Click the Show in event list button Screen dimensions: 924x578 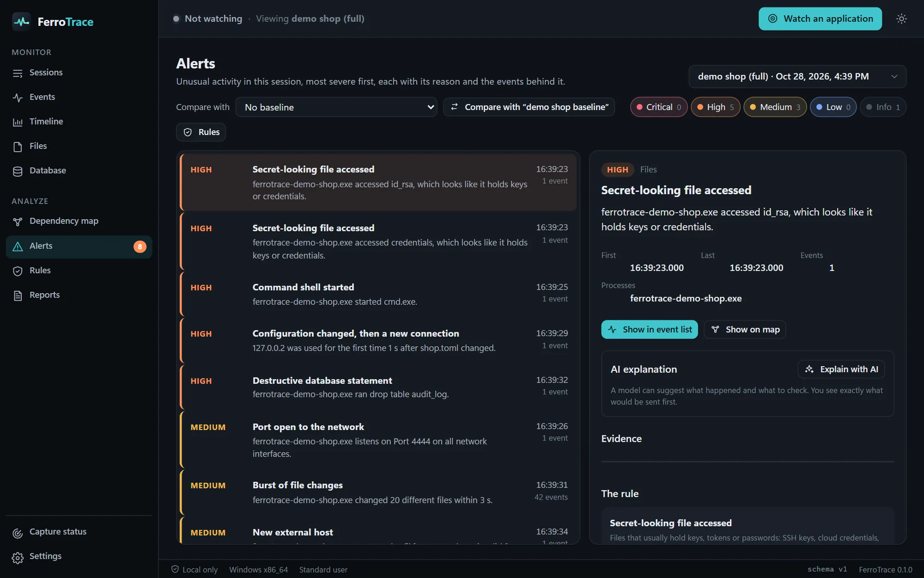pos(650,330)
